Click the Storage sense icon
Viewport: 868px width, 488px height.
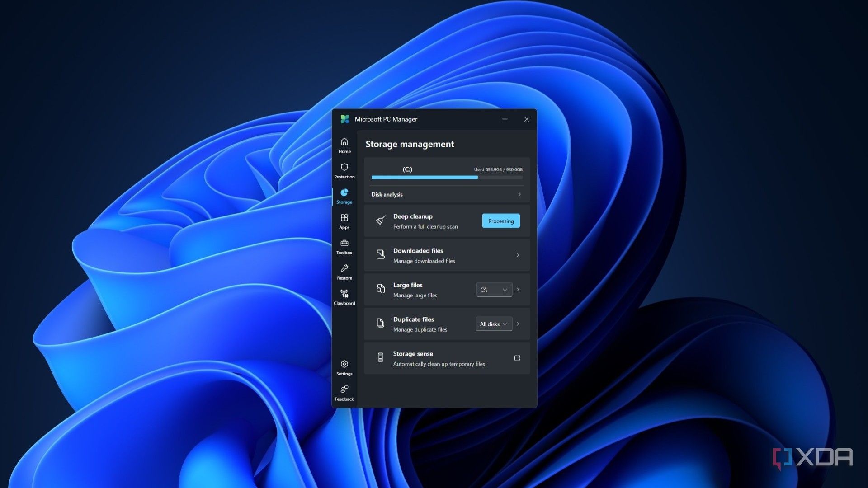coord(381,358)
